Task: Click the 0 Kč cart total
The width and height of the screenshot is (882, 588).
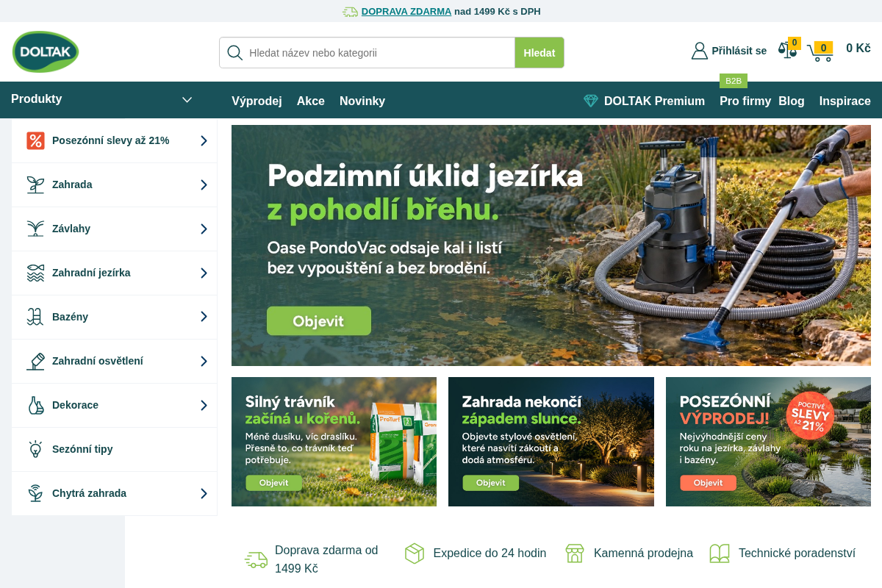Action: click(x=858, y=49)
